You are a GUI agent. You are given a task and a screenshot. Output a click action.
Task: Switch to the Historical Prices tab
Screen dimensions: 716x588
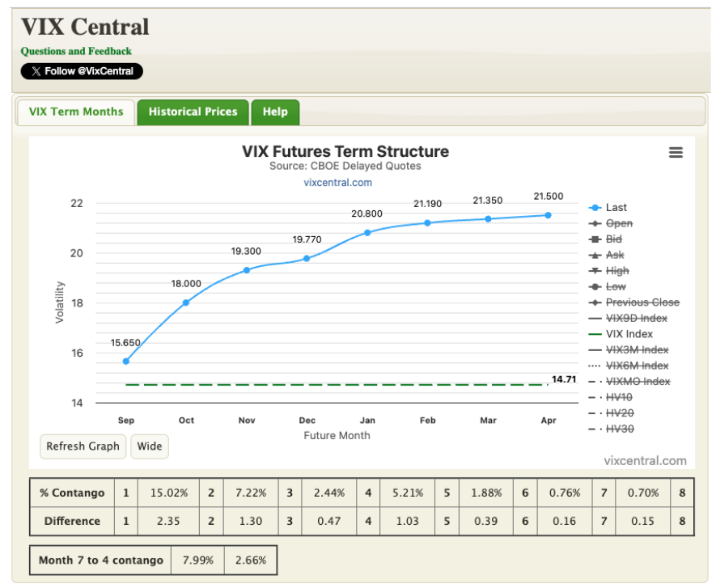193,112
